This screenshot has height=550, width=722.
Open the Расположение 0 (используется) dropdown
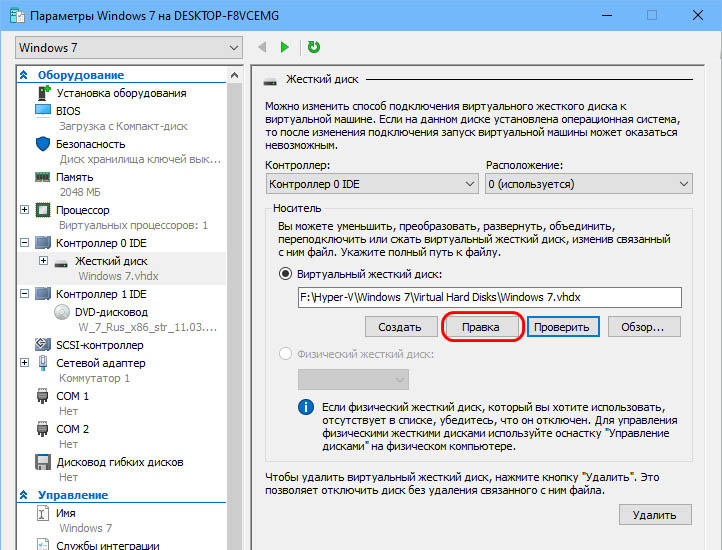click(x=589, y=184)
